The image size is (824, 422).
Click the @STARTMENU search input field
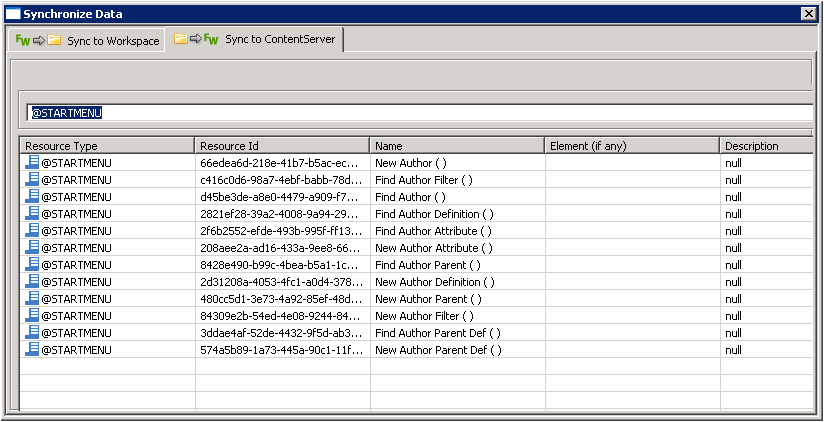point(420,112)
